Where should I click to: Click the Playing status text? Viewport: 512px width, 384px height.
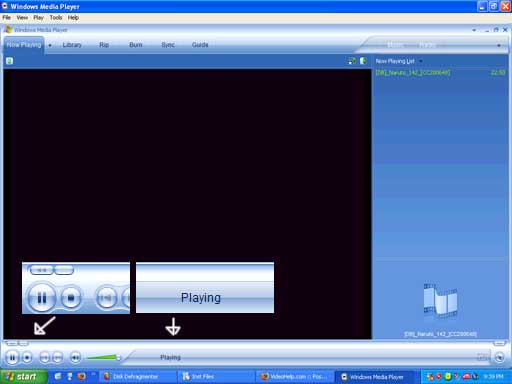[x=170, y=357]
